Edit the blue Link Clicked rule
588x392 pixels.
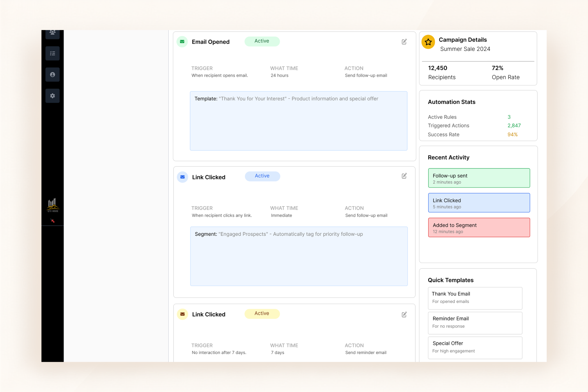(404, 176)
